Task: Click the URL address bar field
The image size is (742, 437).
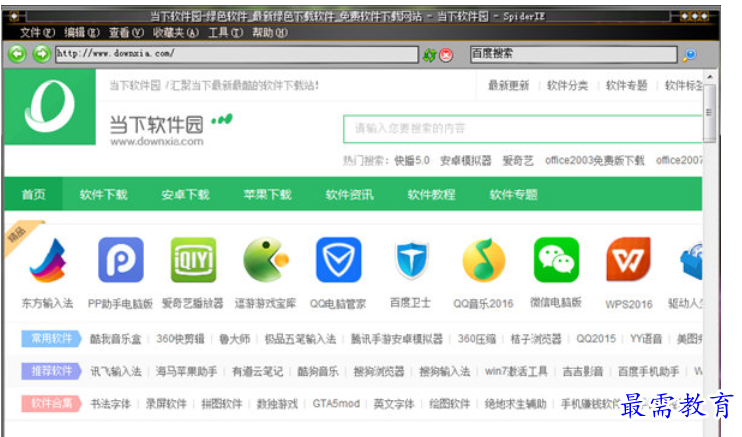Action: (x=237, y=54)
